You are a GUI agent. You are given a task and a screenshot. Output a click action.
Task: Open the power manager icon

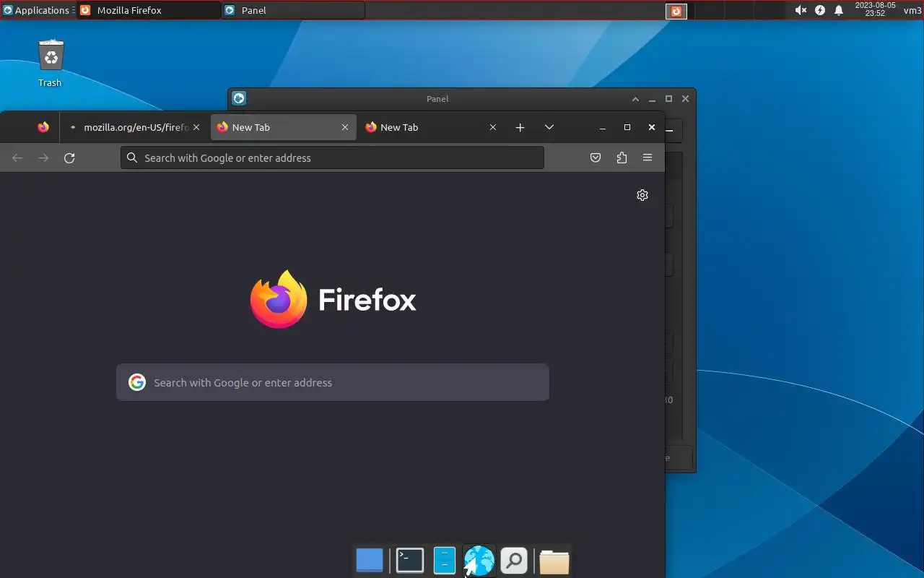click(820, 10)
